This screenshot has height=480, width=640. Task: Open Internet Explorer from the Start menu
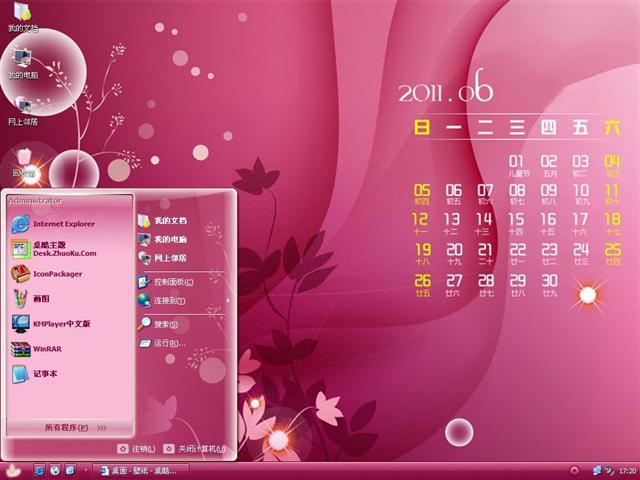tap(70, 224)
